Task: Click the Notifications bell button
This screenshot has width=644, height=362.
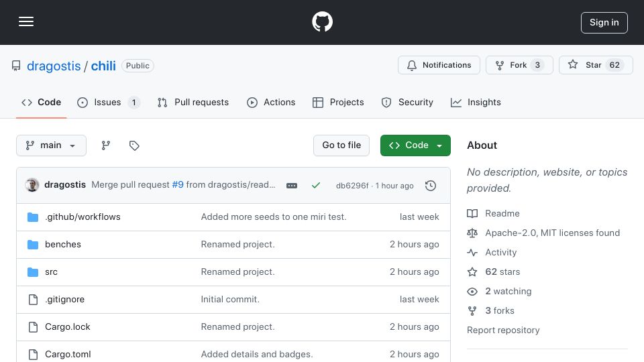Action: pos(439,65)
